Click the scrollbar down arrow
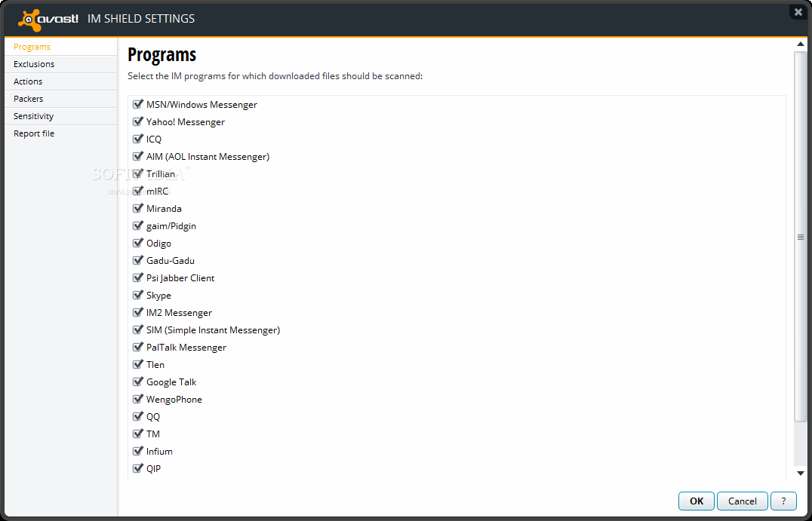Image resolution: width=812 pixels, height=521 pixels. 801,473
